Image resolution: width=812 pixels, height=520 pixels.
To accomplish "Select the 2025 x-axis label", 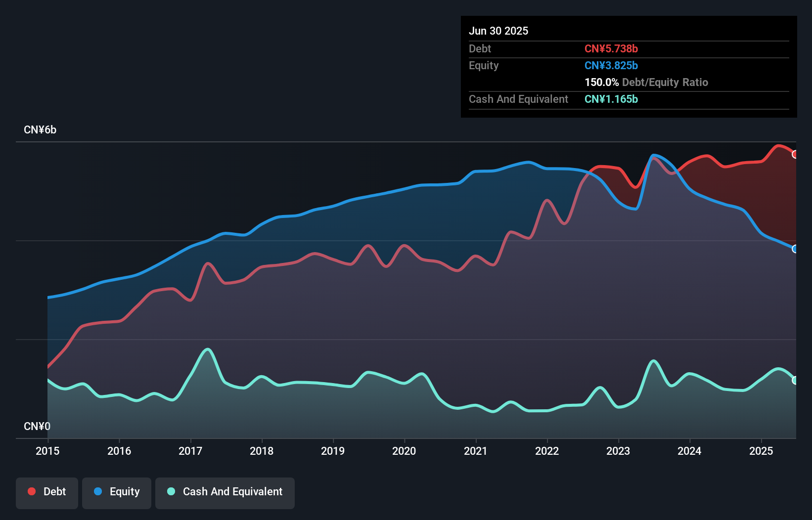I will pyautogui.click(x=761, y=451).
